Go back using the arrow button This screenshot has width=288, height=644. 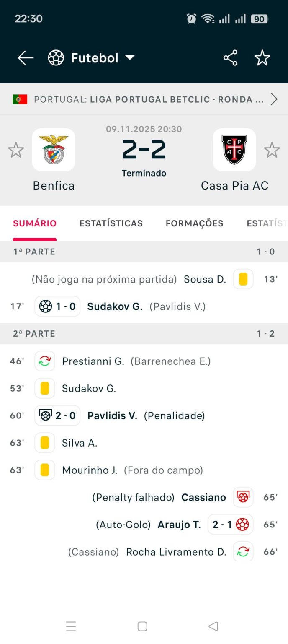click(x=25, y=58)
